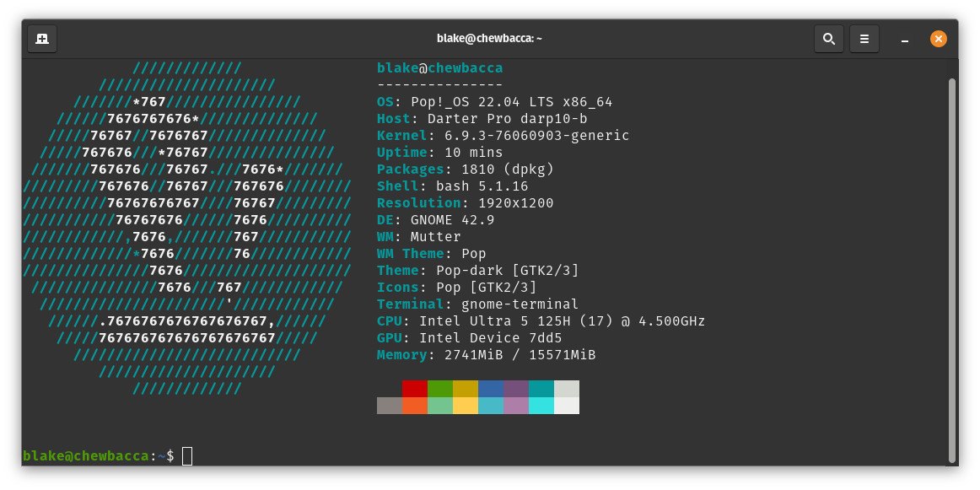
Task: Click the dark yellow color block
Action: (x=466, y=389)
